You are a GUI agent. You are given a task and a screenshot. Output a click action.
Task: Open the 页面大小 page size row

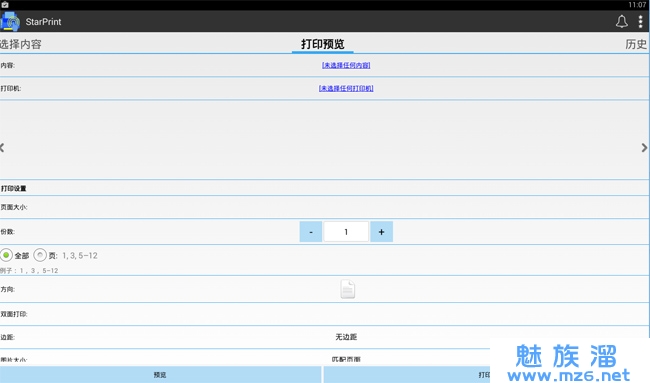[324, 207]
